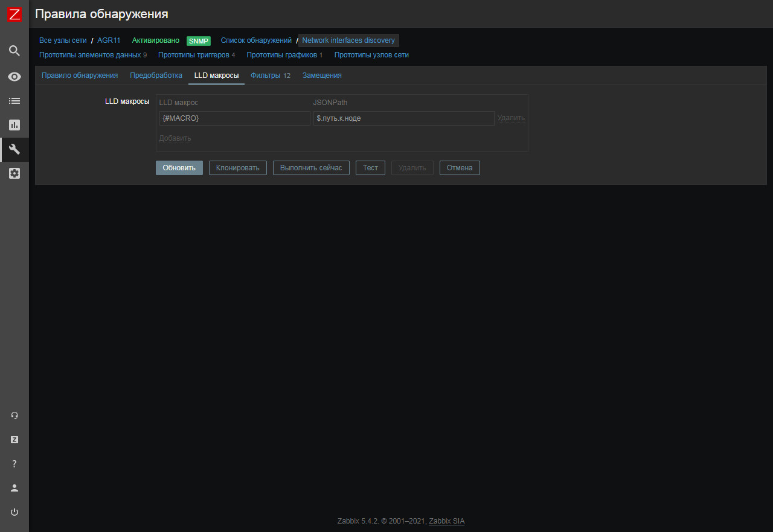This screenshot has height=532, width=773.
Task: Focus the JSONPath input field
Action: 403,118
